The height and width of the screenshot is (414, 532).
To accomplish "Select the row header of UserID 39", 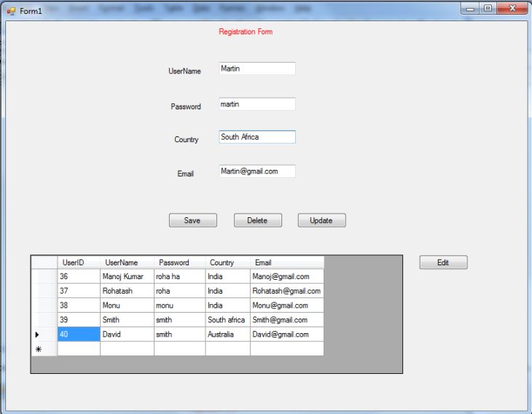I will pyautogui.click(x=44, y=320).
